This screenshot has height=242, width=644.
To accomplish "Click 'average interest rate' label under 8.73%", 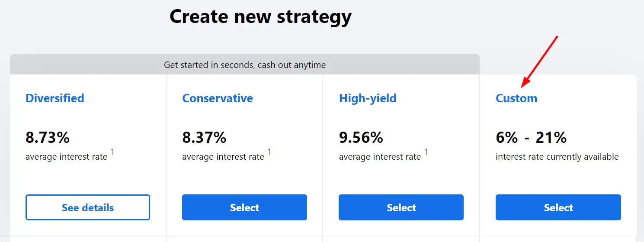I will 66,157.
